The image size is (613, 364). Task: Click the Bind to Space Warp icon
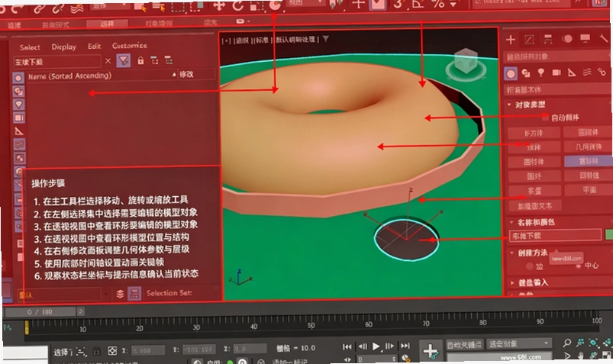point(76,7)
